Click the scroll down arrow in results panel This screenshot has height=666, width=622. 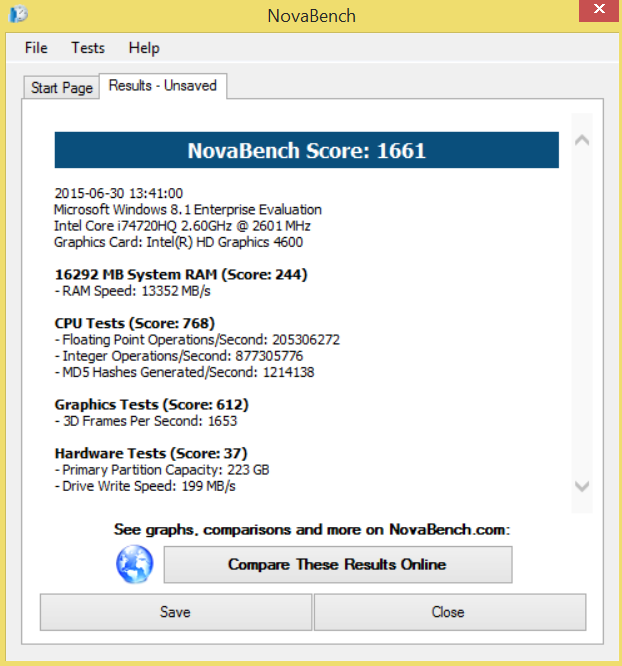(x=584, y=486)
